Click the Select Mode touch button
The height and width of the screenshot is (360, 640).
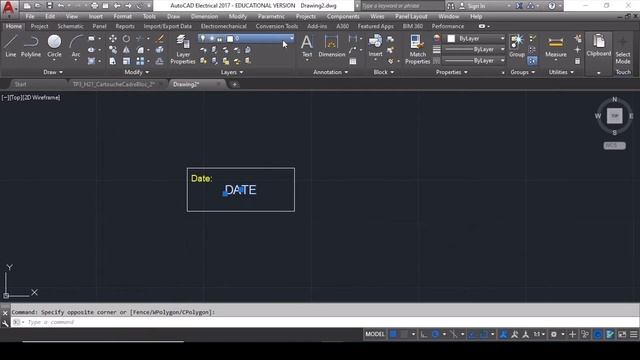(623, 50)
